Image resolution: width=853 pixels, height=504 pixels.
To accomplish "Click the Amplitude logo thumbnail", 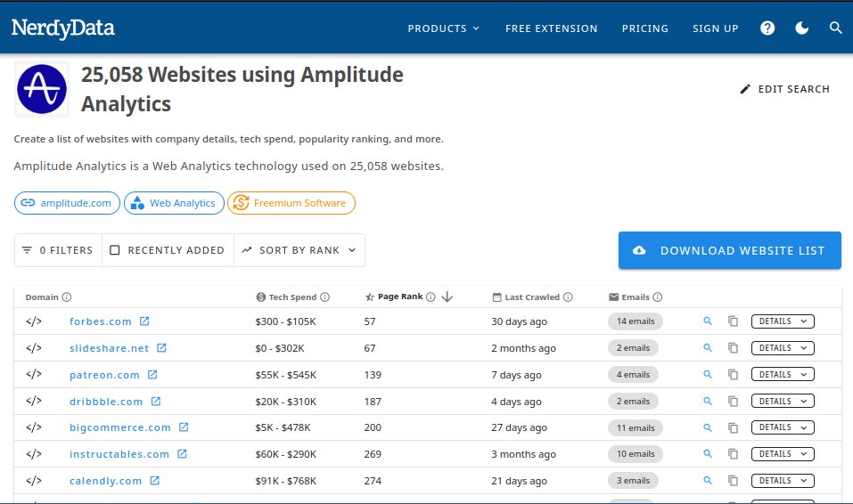I will click(42, 89).
